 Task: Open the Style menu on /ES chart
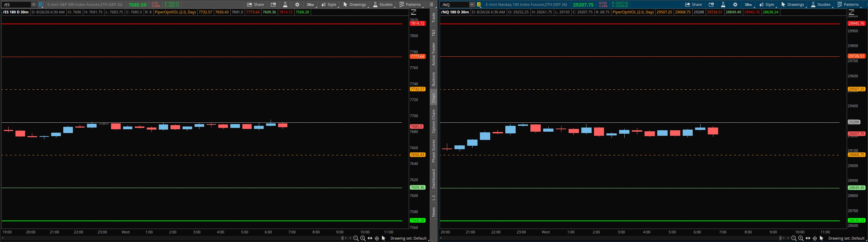pos(329,4)
